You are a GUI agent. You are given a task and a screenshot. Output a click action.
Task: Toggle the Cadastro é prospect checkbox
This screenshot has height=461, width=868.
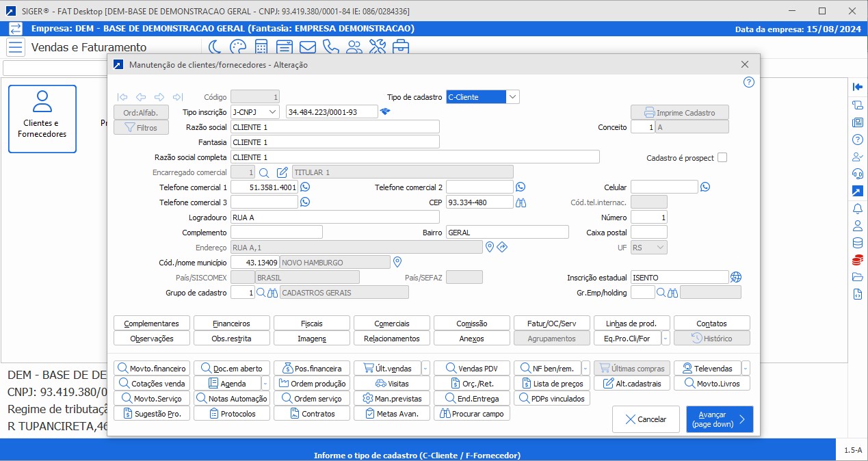click(722, 157)
